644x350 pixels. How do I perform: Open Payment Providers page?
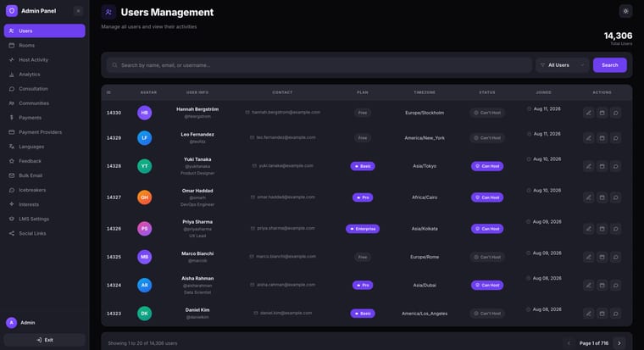(x=44, y=132)
